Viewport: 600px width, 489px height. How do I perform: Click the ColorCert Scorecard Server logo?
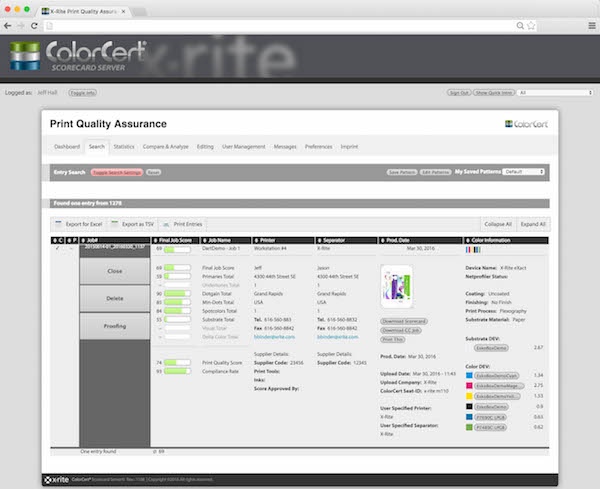point(78,56)
